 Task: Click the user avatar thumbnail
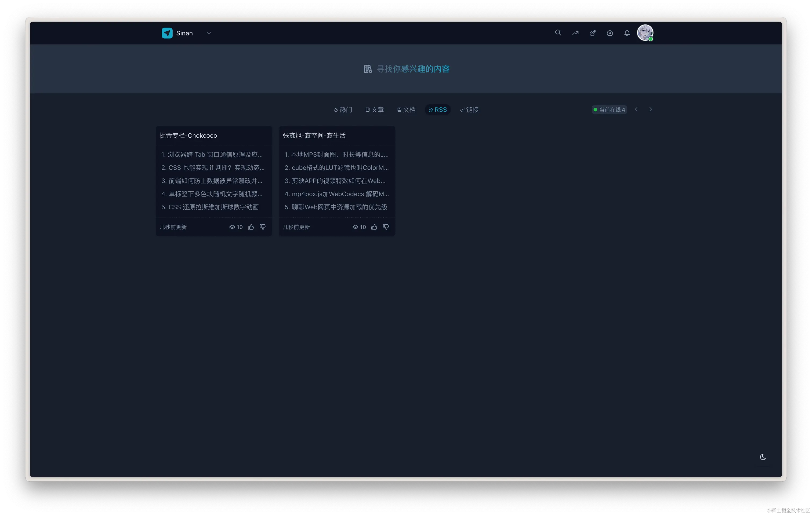pos(645,33)
